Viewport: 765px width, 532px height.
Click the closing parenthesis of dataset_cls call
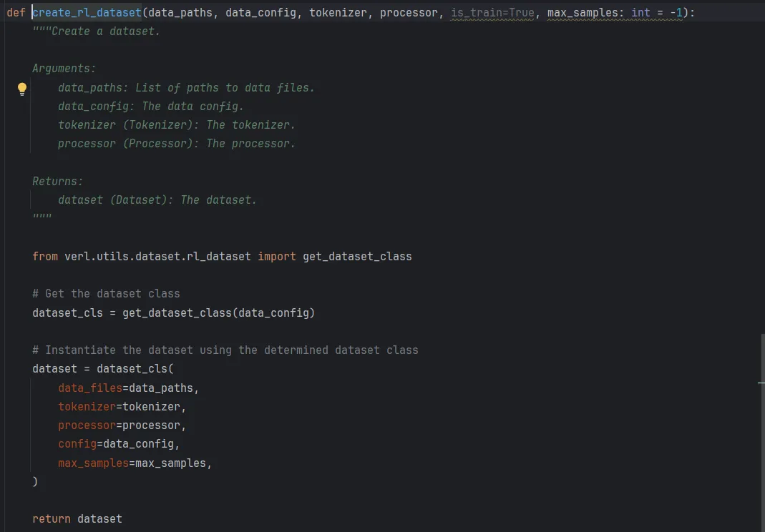tap(35, 481)
